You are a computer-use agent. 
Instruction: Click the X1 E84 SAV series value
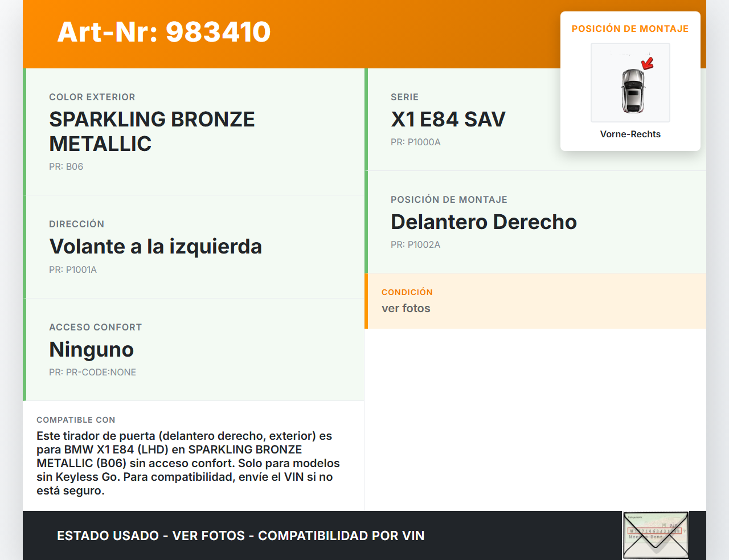tap(448, 119)
